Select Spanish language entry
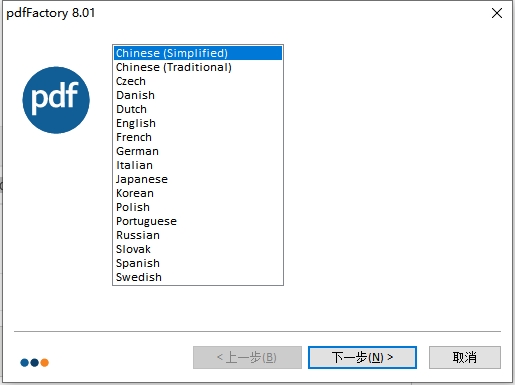The image size is (515, 385). point(198,263)
